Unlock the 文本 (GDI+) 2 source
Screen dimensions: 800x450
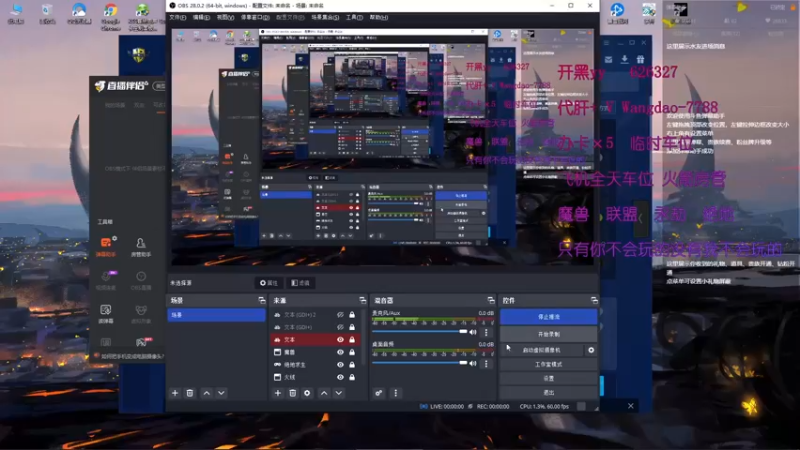tap(352, 315)
